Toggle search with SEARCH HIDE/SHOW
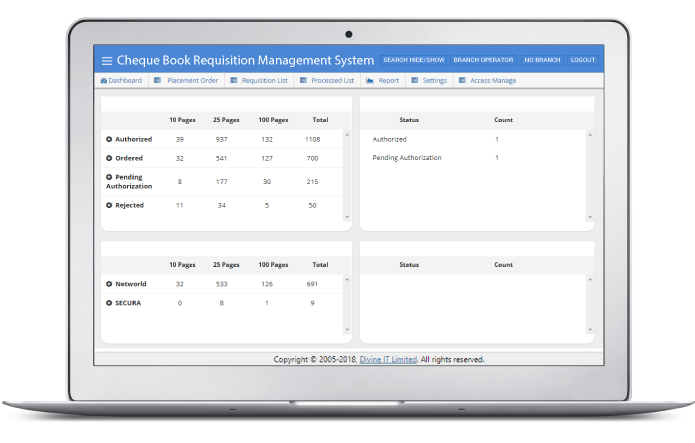The width and height of the screenshot is (695, 443). 413,60
